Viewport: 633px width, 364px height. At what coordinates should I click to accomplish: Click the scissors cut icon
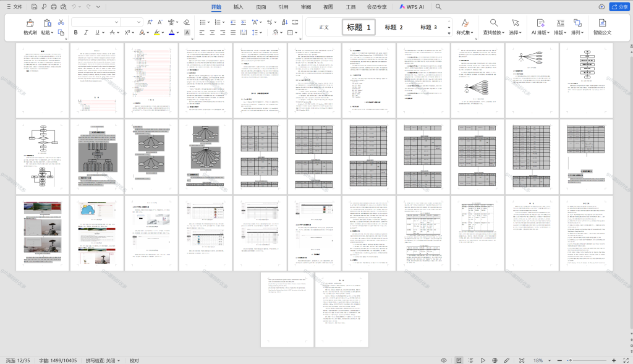(61, 22)
